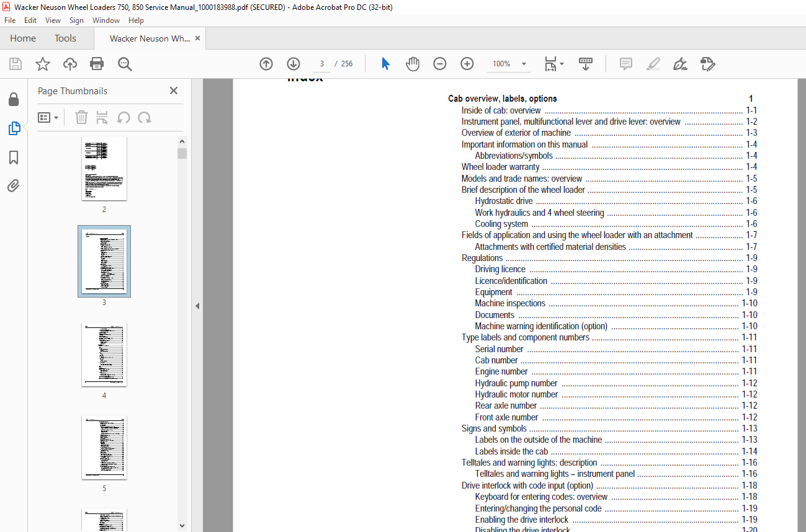
Task: Open the 'Cooling system' index entry
Action: tap(616, 224)
